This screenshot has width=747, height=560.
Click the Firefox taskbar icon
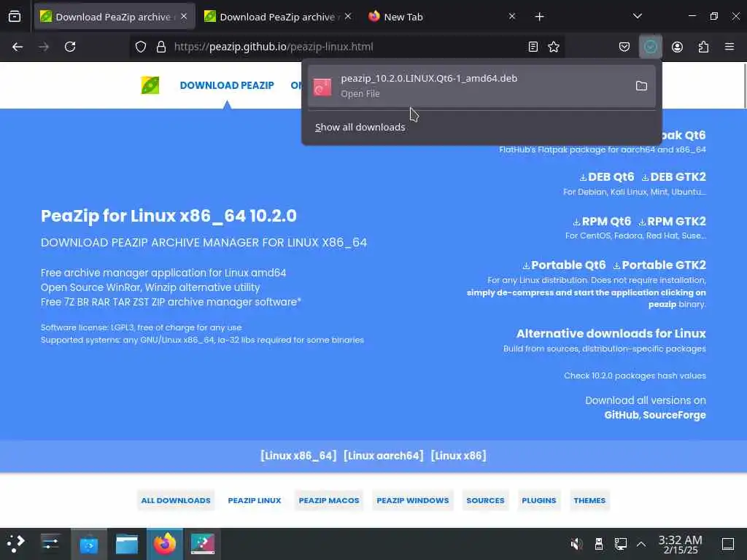coord(165,544)
